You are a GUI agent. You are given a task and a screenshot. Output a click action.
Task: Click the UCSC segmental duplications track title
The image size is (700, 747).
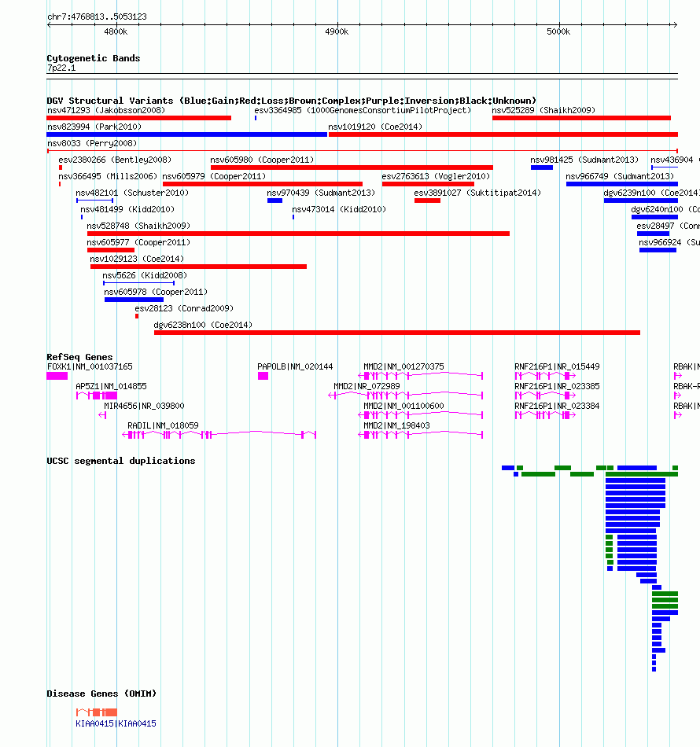(x=121, y=461)
